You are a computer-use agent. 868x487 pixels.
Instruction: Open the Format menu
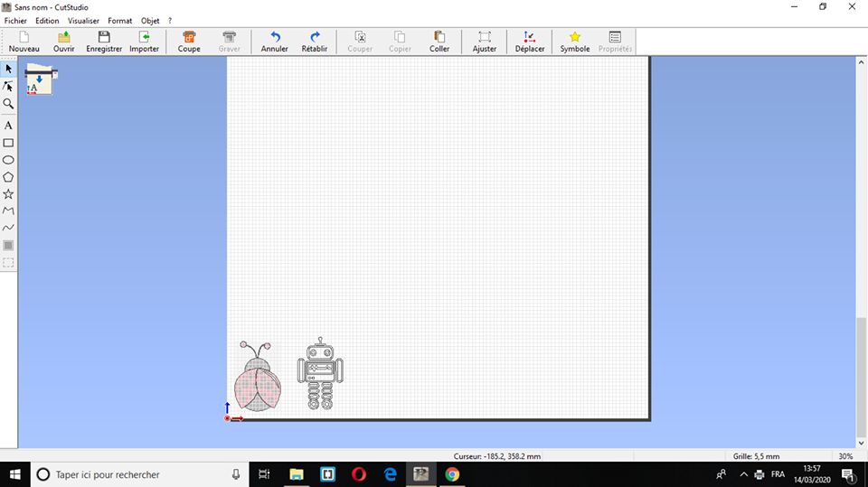[119, 21]
